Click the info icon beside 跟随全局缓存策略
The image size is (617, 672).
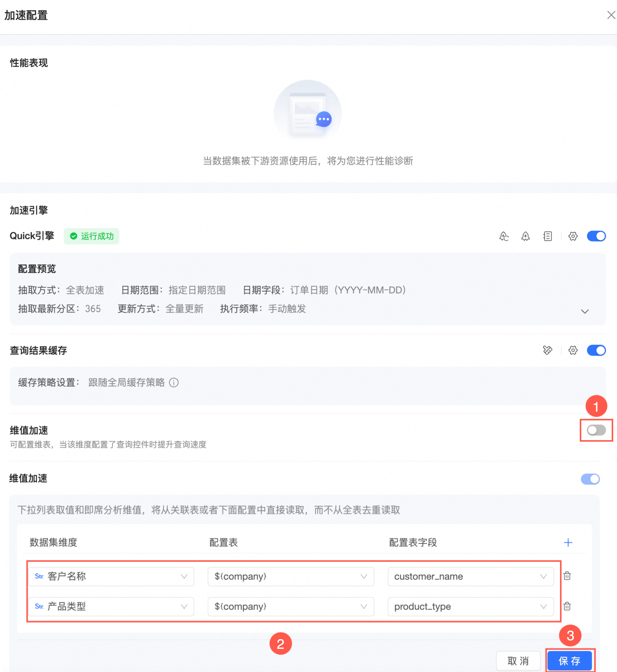pyautogui.click(x=174, y=382)
